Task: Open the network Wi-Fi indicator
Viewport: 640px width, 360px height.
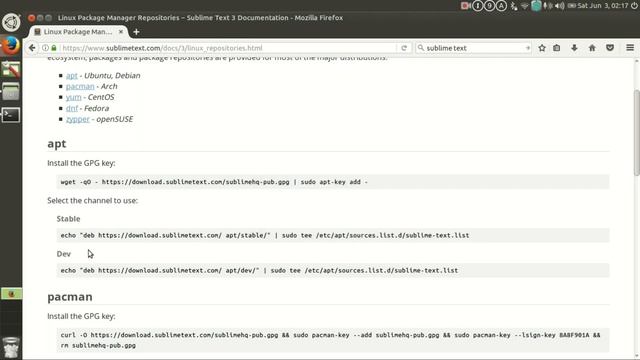Action: [x=525, y=6]
